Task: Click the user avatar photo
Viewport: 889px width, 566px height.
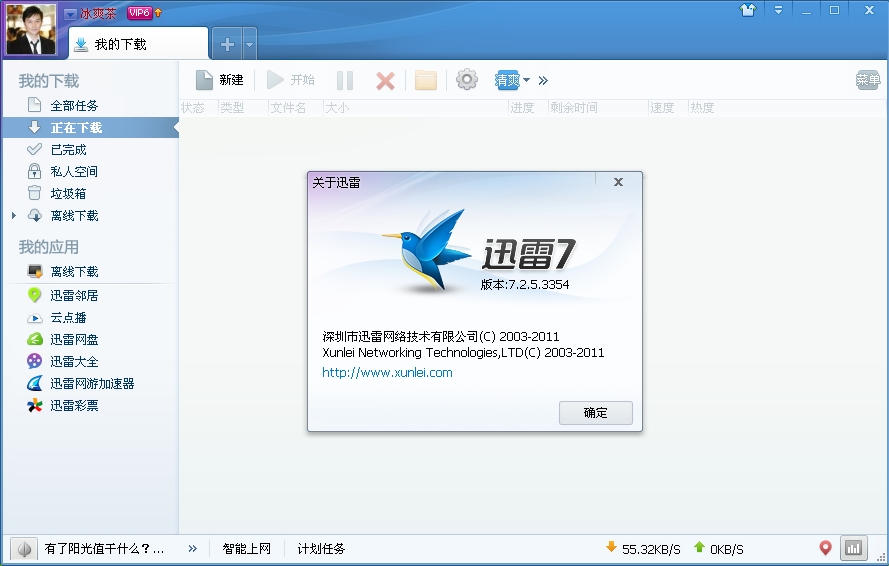Action: [x=31, y=30]
